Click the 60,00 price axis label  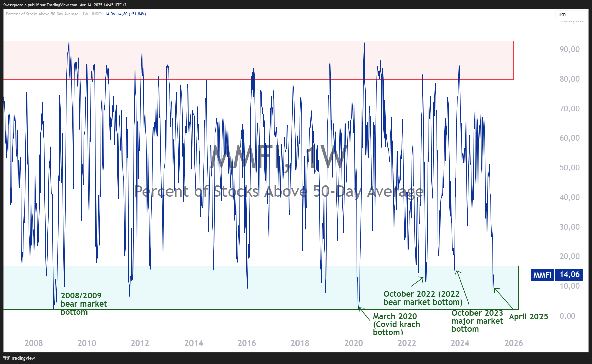(x=569, y=138)
